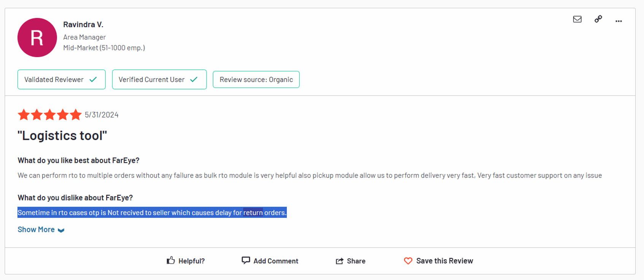This screenshot has height=280, width=644.
Task: Click the share arrow icon
Action: pos(339,261)
